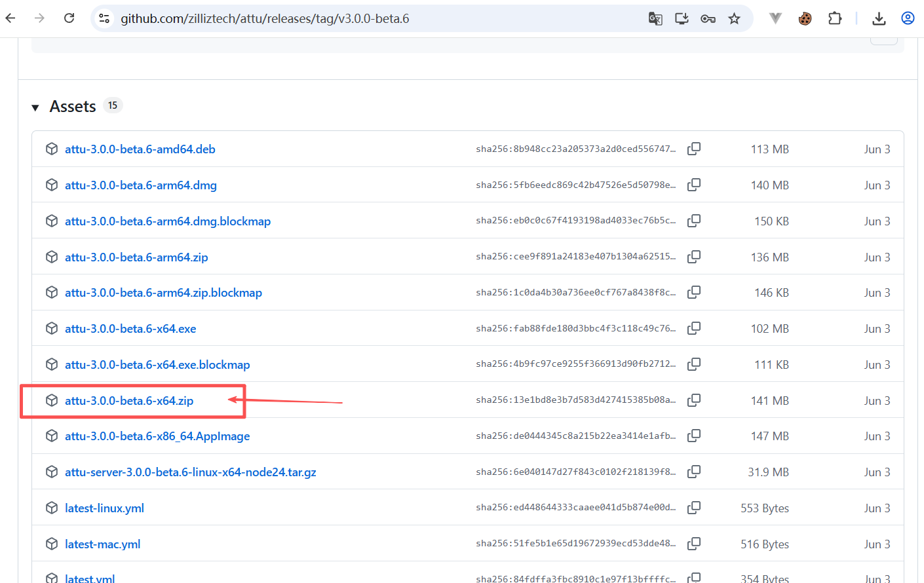
Task: Select the 102 MB size of x64.exe
Action: (x=770, y=329)
